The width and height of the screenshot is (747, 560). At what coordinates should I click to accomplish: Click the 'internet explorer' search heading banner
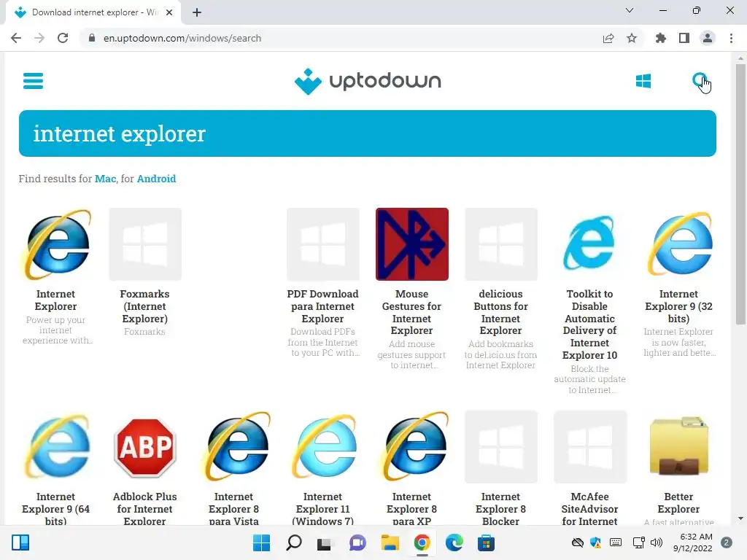point(368,133)
